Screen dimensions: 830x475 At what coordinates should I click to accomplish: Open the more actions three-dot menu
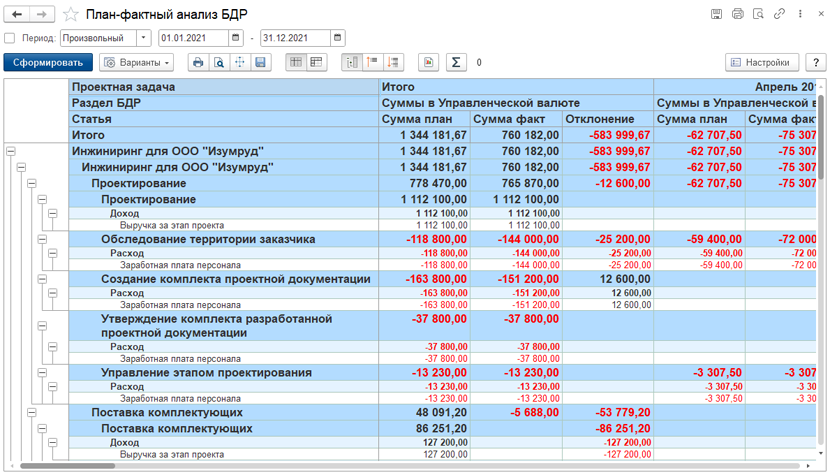click(x=800, y=14)
